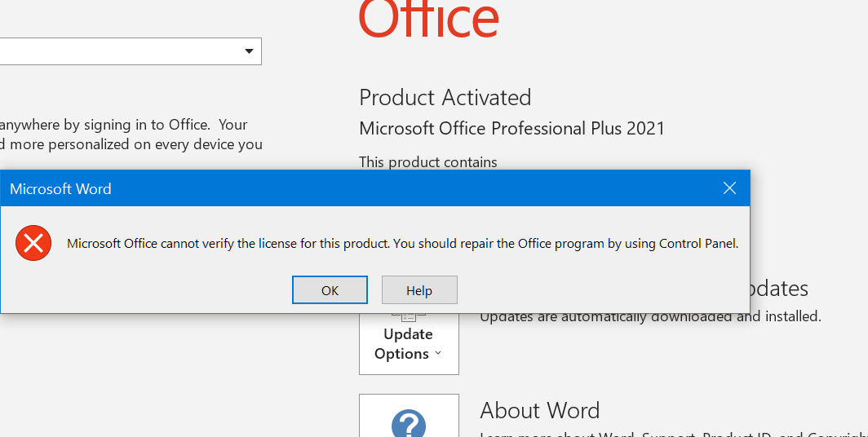
Task: Click the Office logo text
Action: 428,20
